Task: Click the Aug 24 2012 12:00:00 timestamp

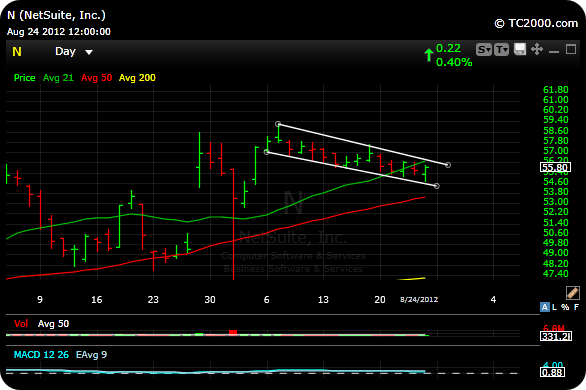Action: (x=59, y=32)
